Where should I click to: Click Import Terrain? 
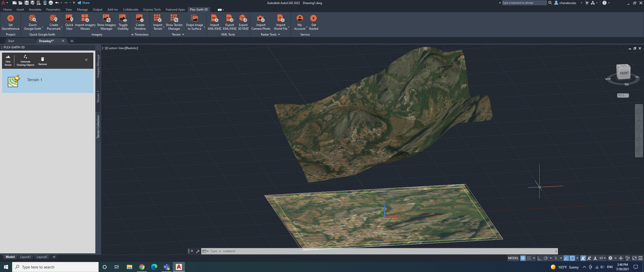coord(158,22)
